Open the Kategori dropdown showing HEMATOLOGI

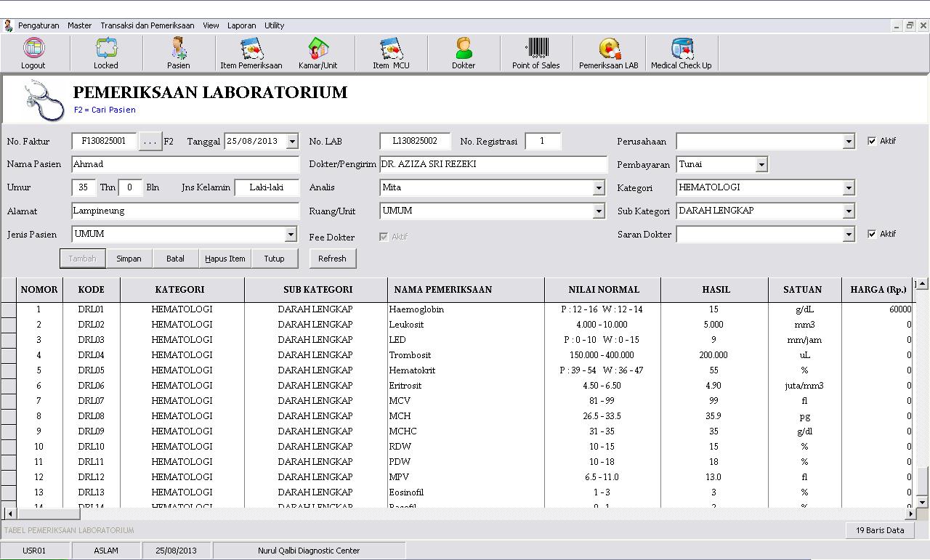click(849, 187)
